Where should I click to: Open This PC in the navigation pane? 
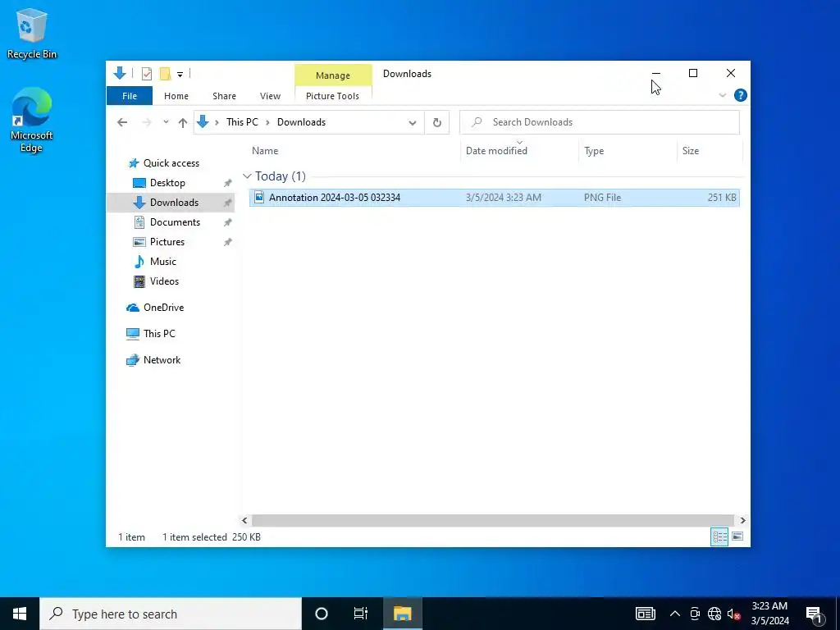159,334
